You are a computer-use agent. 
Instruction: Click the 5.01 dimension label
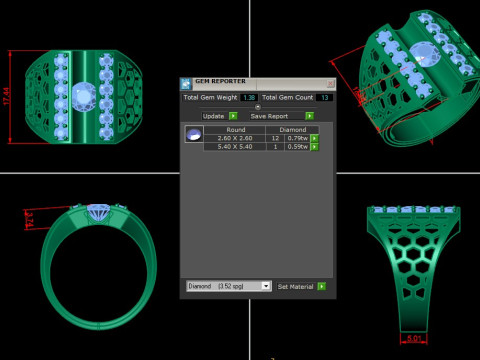414,339
